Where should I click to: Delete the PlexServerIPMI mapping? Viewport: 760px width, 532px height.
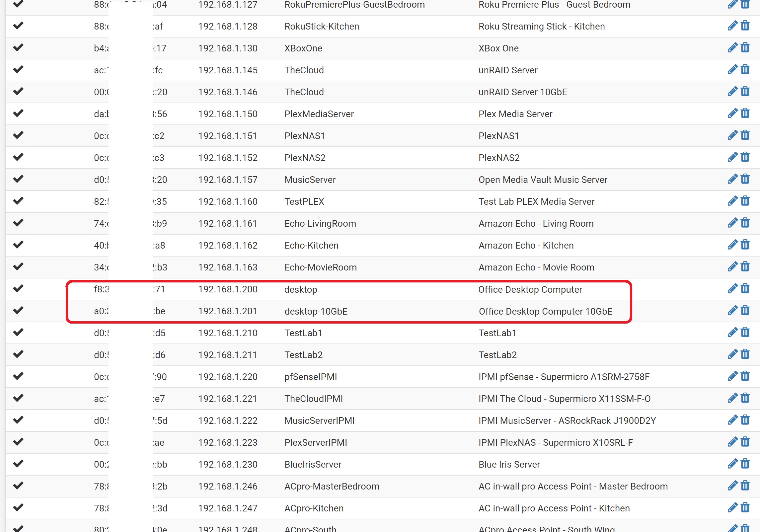(x=745, y=442)
